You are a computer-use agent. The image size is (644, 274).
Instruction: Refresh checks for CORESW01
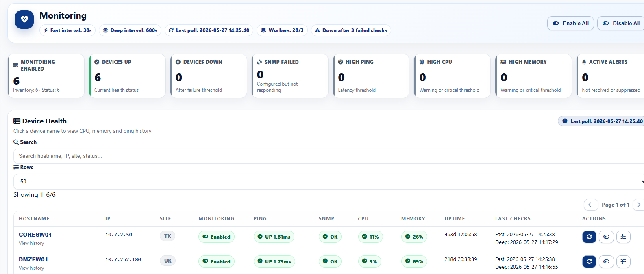coord(589,237)
